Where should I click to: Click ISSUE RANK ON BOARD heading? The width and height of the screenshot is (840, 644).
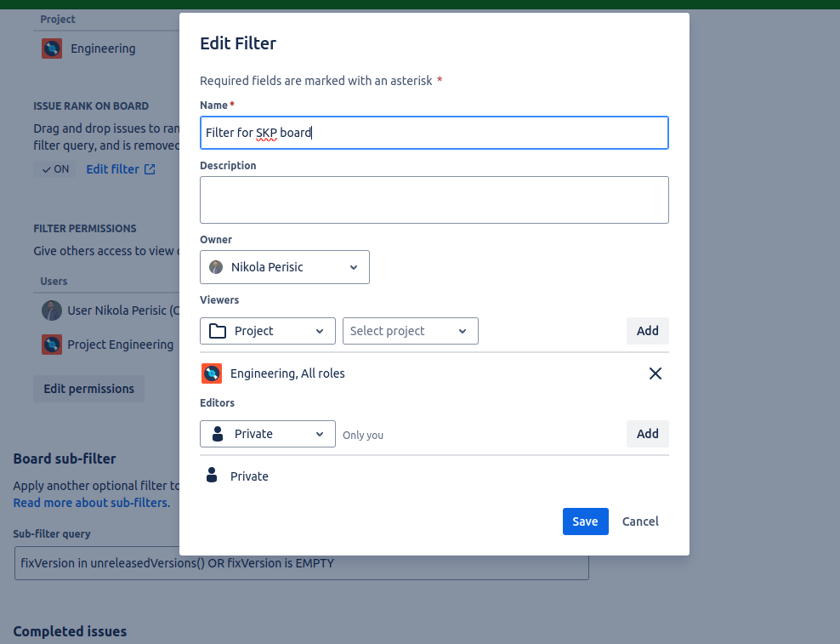[x=91, y=106]
